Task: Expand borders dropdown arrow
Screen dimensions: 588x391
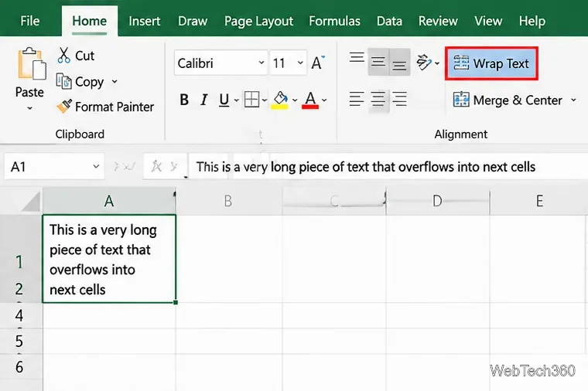Action: (x=265, y=100)
